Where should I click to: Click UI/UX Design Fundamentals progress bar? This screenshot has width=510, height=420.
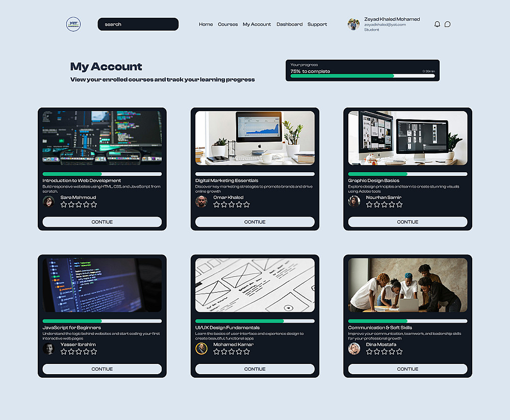click(x=254, y=321)
